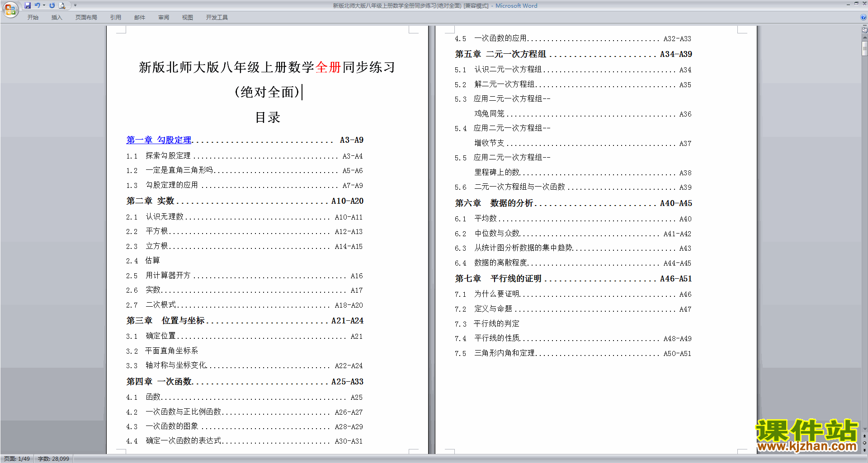868x463 pixels.
Task: Expand Customize Quick Access Toolbar dropdown
Action: pyautogui.click(x=75, y=5)
